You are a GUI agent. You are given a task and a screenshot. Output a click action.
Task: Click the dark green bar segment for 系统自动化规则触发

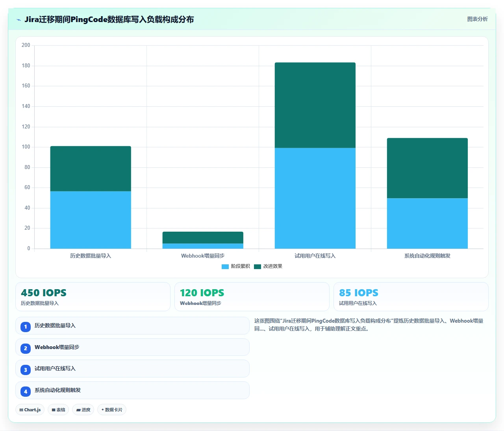coord(427,168)
